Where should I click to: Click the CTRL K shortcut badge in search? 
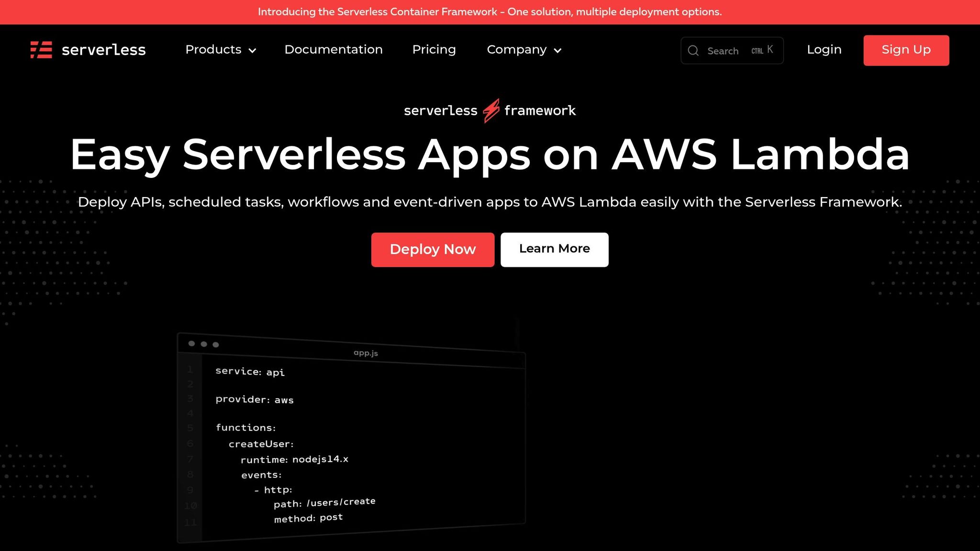761,49
